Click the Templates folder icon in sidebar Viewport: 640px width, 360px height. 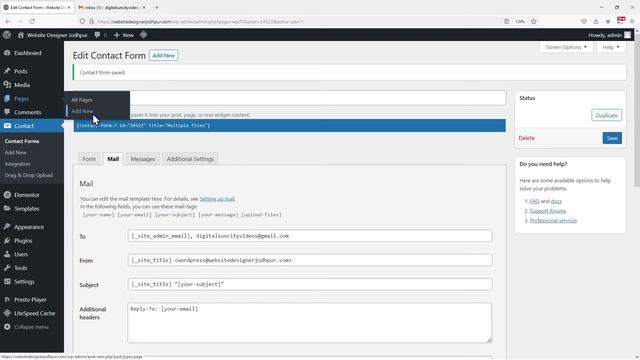7,208
